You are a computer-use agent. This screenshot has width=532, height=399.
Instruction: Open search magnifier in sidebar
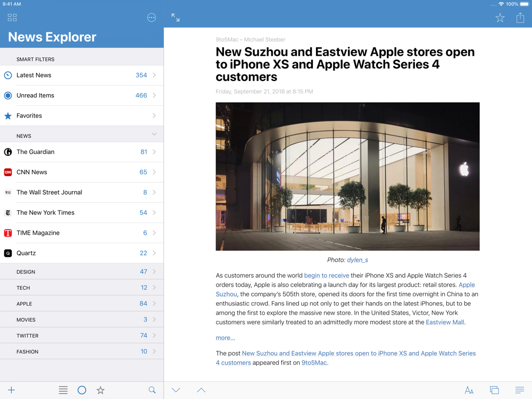[152, 390]
